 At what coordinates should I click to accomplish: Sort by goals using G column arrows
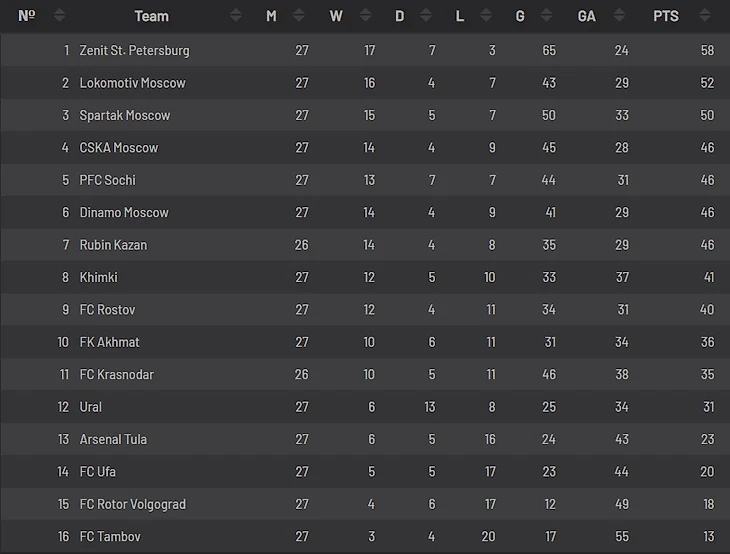pyautogui.click(x=547, y=16)
